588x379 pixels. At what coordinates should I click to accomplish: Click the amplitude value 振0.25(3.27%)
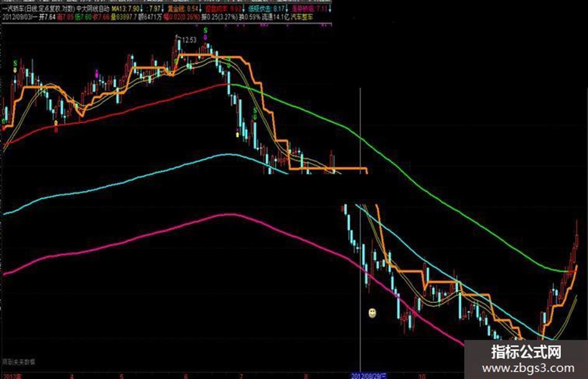(220, 17)
